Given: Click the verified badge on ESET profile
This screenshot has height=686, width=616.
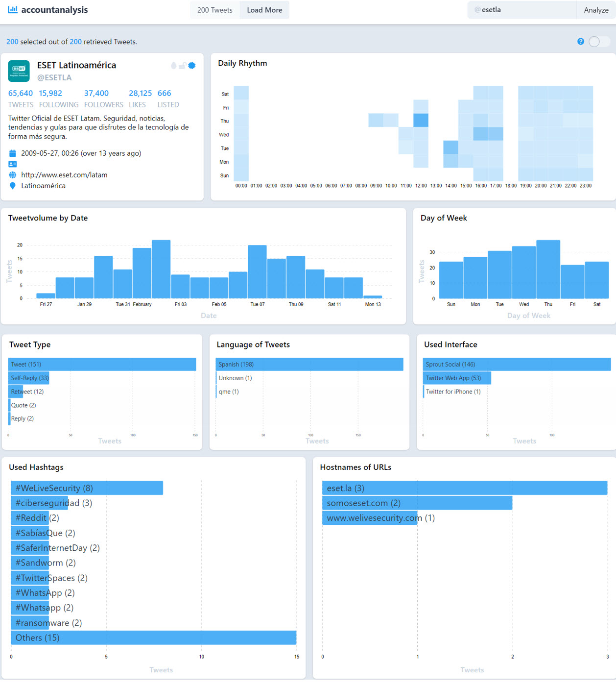Looking at the screenshot, I should pyautogui.click(x=192, y=66).
